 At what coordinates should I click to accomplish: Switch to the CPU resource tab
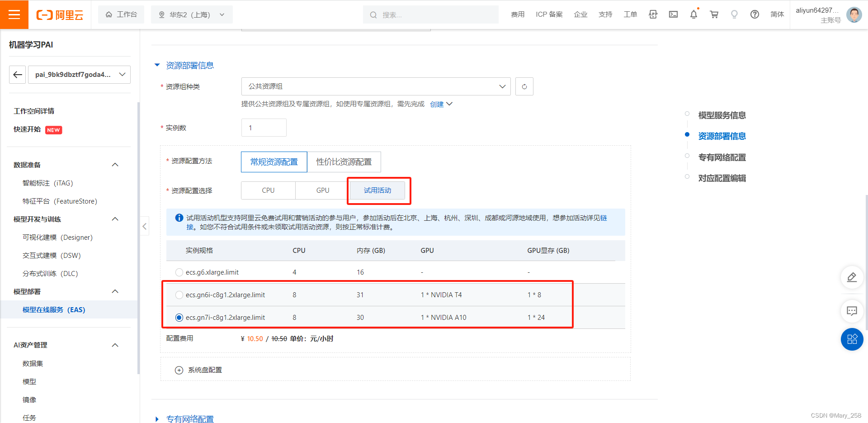[268, 190]
